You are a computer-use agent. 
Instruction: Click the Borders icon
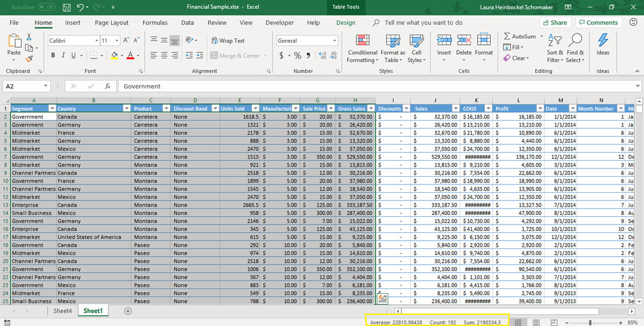(x=94, y=55)
